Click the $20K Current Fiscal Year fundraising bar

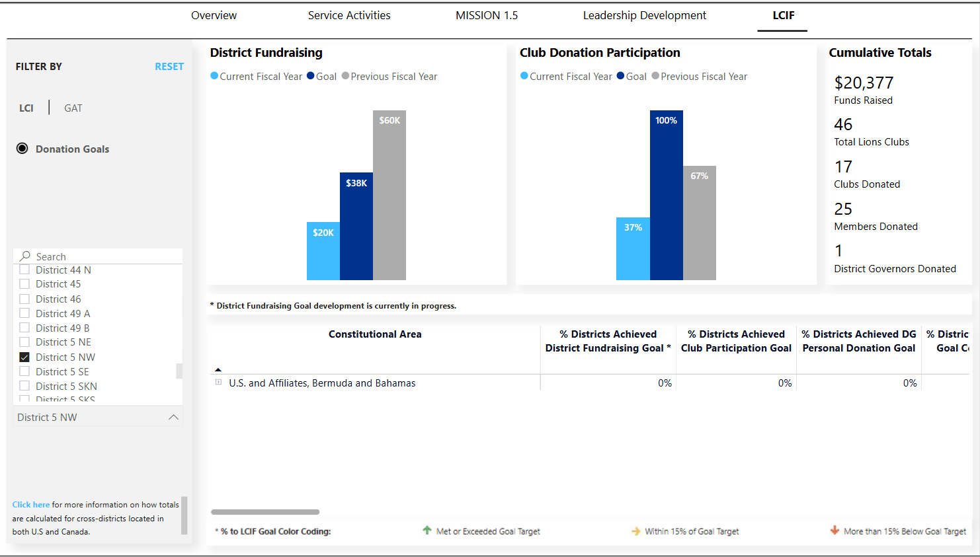pyautogui.click(x=323, y=251)
